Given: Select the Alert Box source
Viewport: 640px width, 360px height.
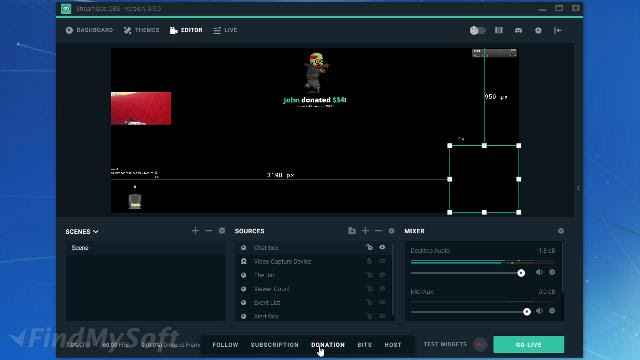Looking at the screenshot, I should coord(313,316).
